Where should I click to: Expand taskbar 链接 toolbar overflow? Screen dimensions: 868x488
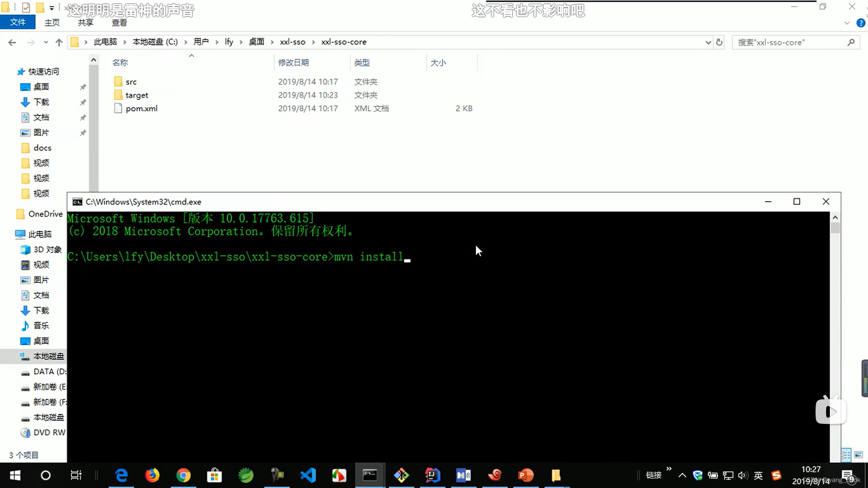pyautogui.click(x=669, y=469)
